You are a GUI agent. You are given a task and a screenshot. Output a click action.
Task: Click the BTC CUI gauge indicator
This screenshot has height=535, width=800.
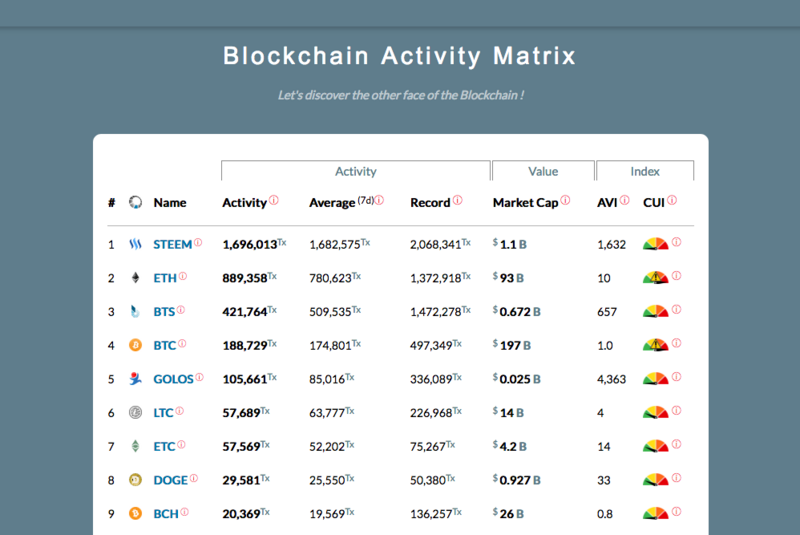coord(655,346)
